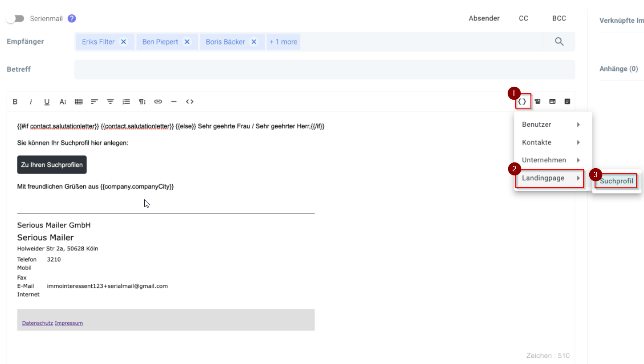Insert a table using the table icon
The height and width of the screenshot is (364, 644).
pos(78,101)
